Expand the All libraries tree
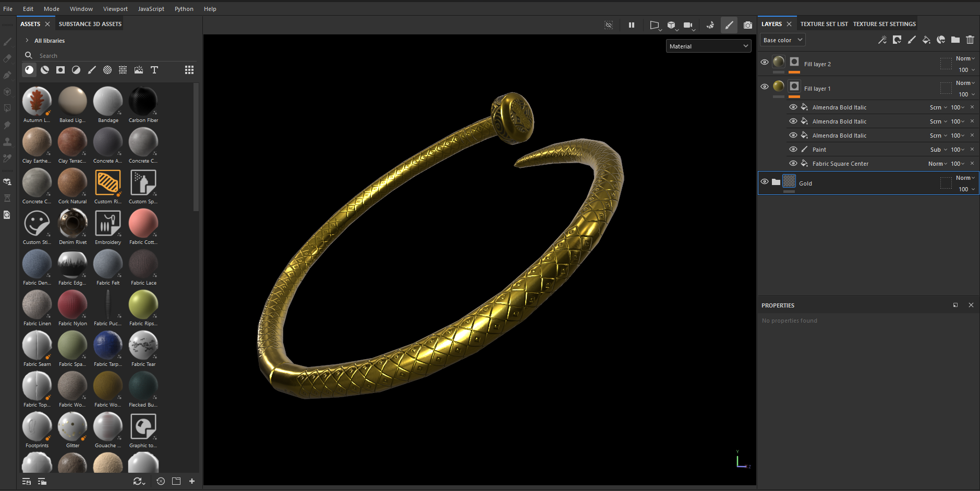Image resolution: width=980 pixels, height=491 pixels. (x=27, y=41)
